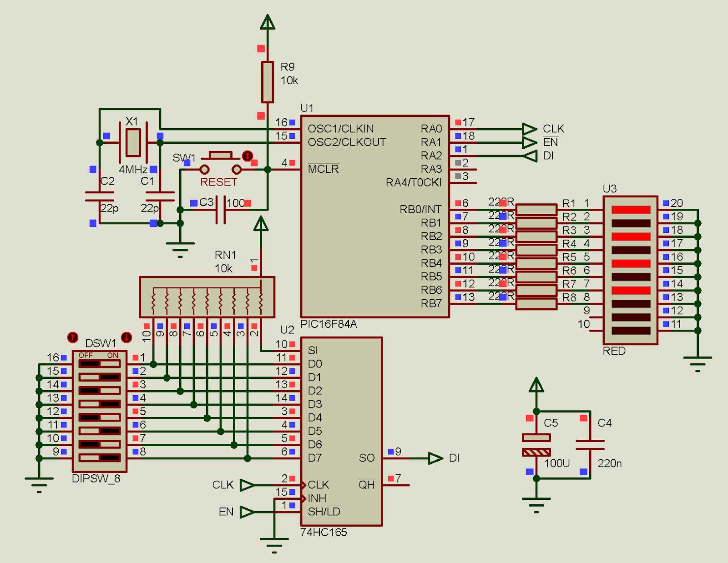728x563 pixels.
Task: Select capacitor C2 22p symbol
Action: [100, 196]
